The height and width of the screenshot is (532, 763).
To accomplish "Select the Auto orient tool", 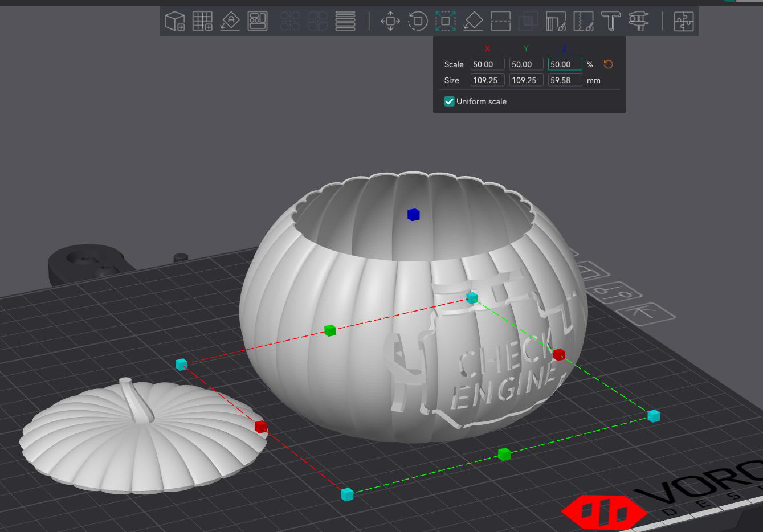I will tap(230, 22).
